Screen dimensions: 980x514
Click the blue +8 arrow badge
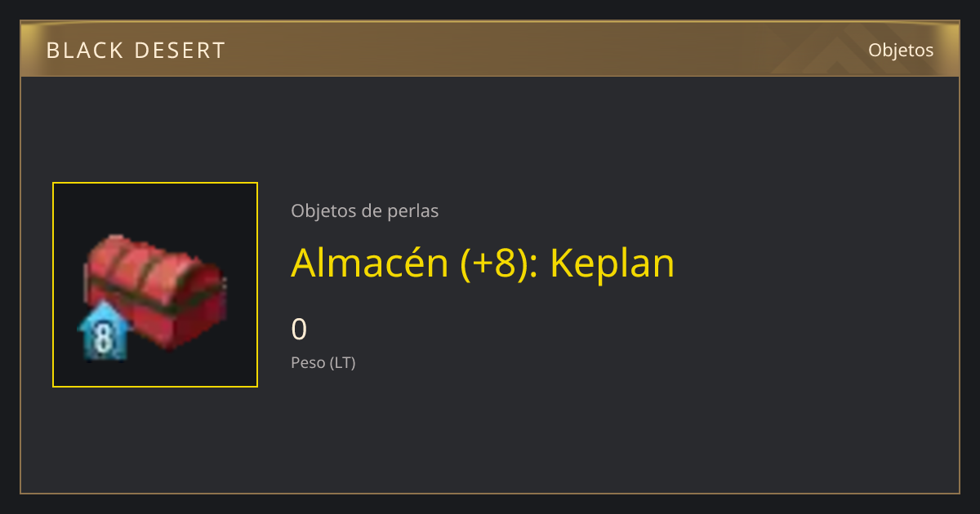[104, 330]
